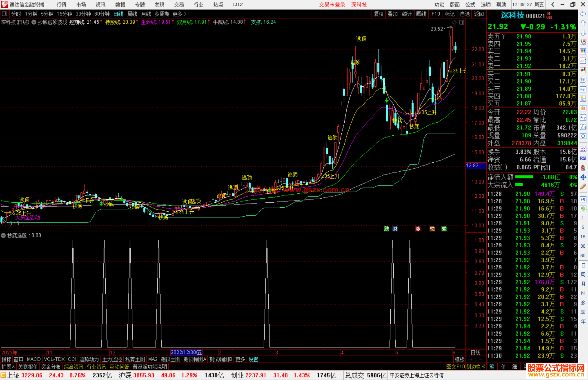Toggle the circle next to 抄底选股 indicator

tap(3, 236)
